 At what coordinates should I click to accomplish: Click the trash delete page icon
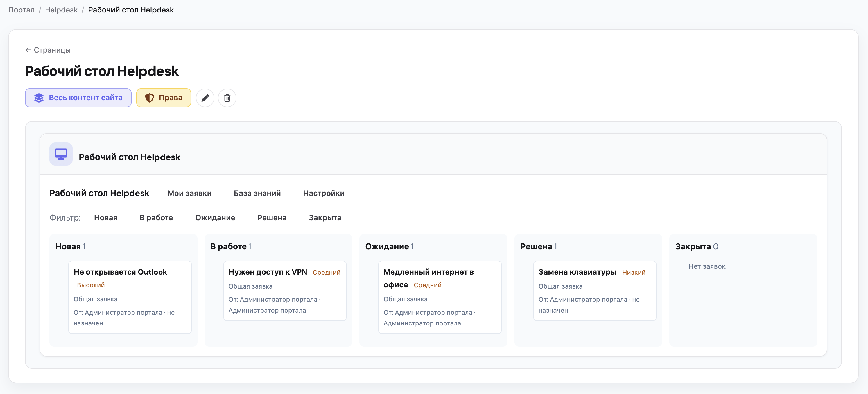click(227, 98)
